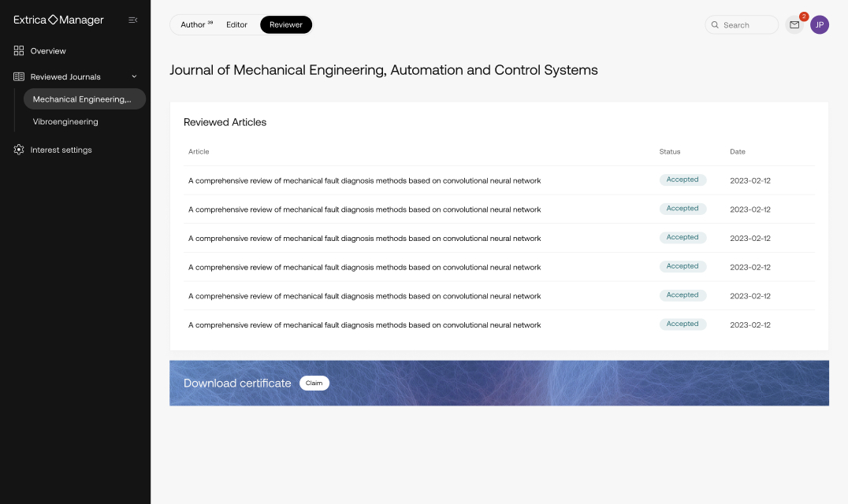
Task: Click the Interest settings gear icon
Action: point(19,150)
